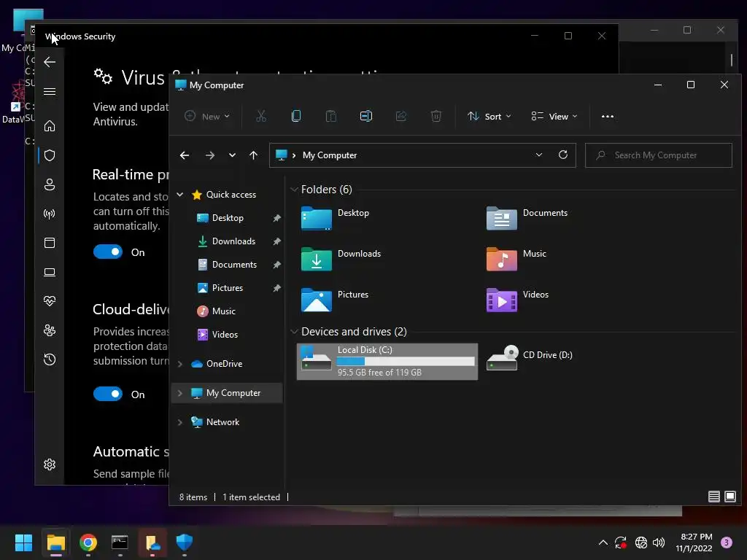Select Desktop in Quick access
The height and width of the screenshot is (560, 747).
tap(228, 217)
